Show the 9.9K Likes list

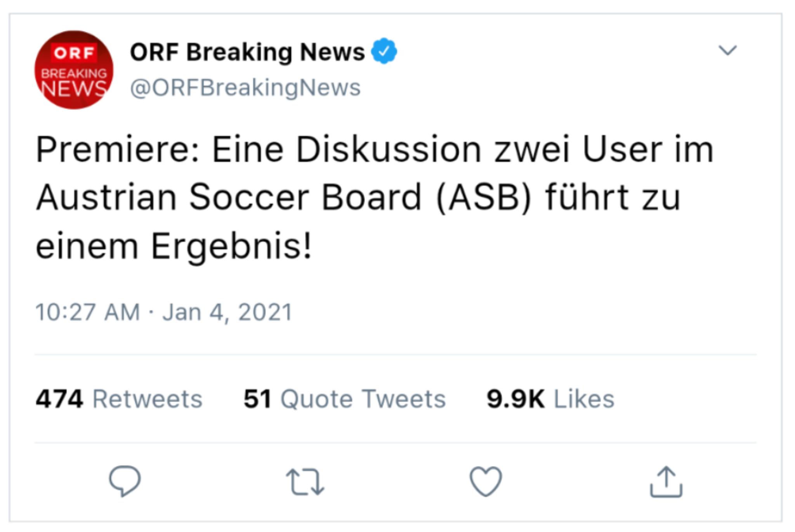click(550, 399)
